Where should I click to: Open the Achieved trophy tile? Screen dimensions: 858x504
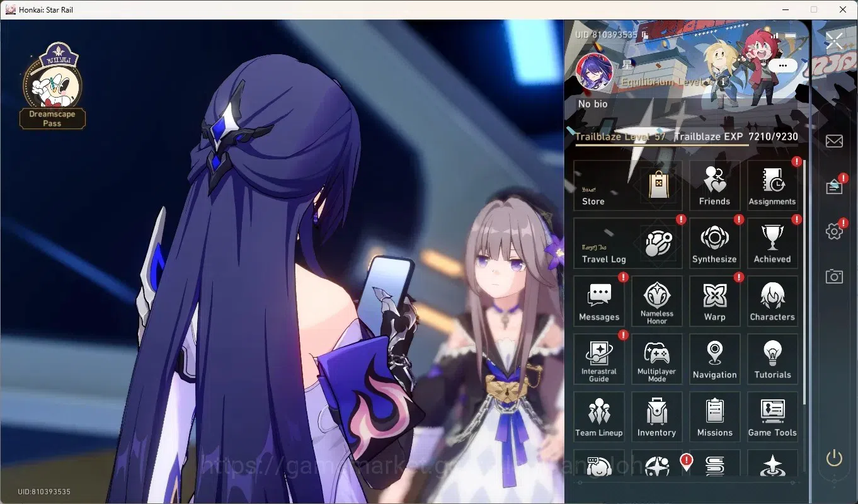(x=772, y=243)
